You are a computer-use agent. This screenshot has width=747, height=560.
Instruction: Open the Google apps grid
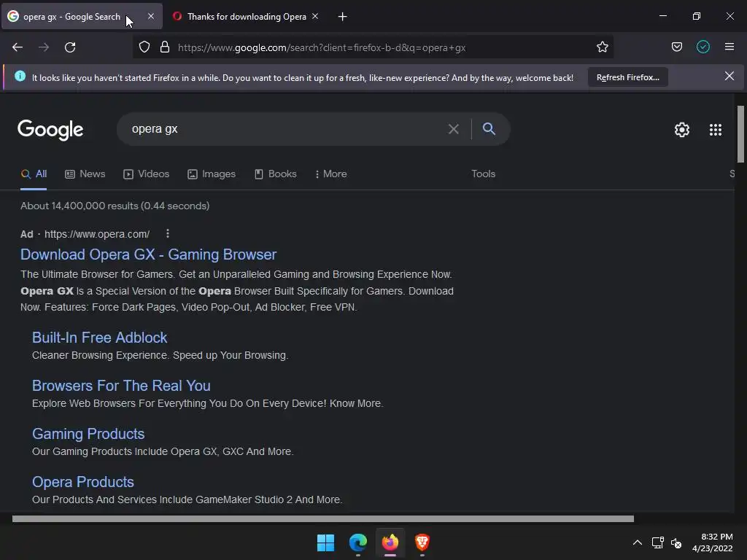click(x=716, y=130)
